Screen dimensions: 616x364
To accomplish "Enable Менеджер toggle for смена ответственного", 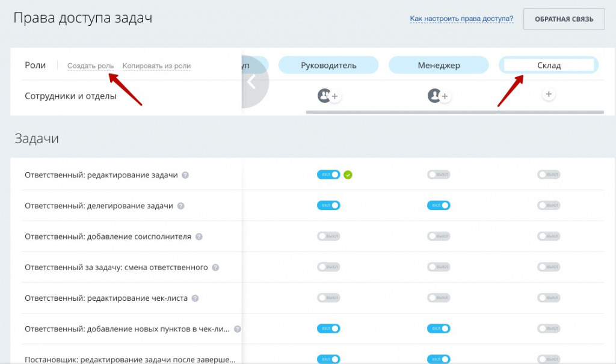I will click(439, 267).
